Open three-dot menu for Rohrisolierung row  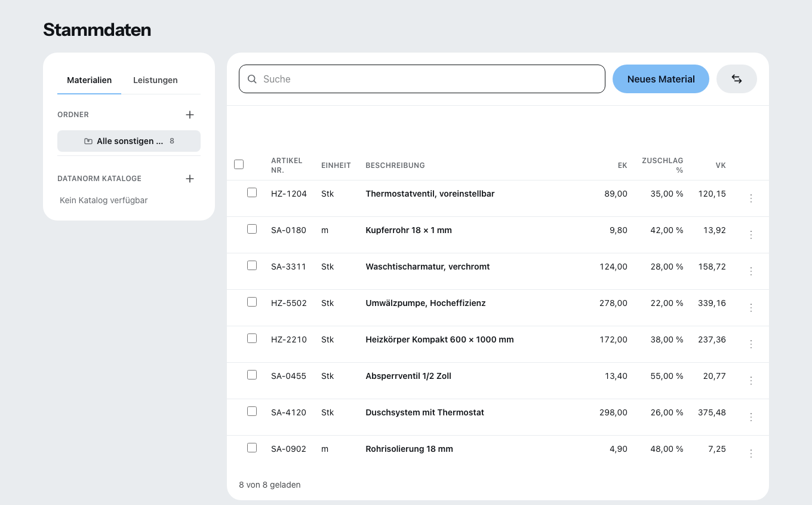[751, 454]
